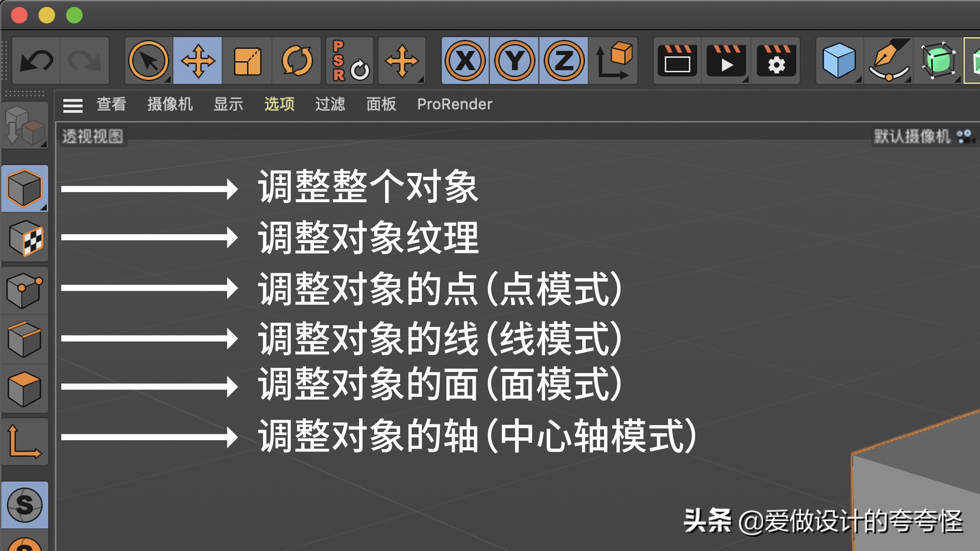Select the Scale tool
Screen dimensions: 980x551
[247, 61]
